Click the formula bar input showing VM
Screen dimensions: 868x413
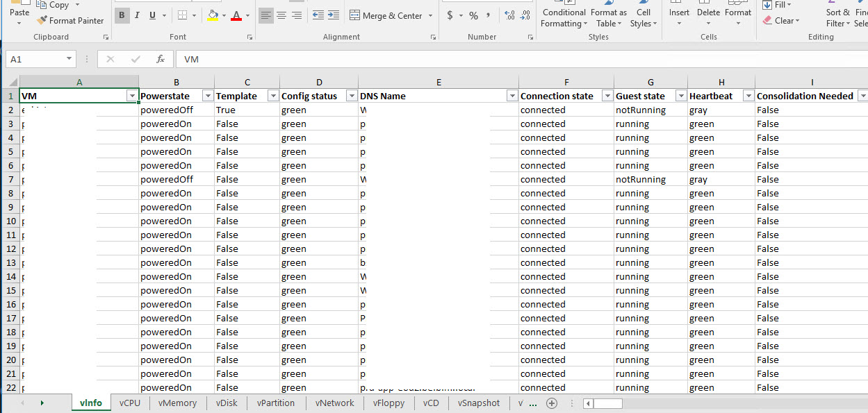486,60
